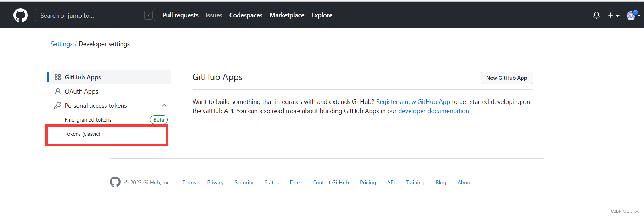Open Issues in the header

pyautogui.click(x=214, y=15)
